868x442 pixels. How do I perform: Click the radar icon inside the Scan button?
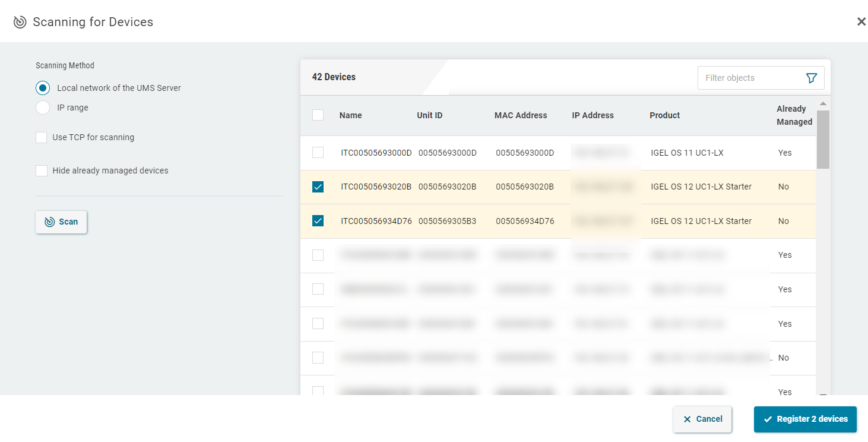click(x=50, y=222)
